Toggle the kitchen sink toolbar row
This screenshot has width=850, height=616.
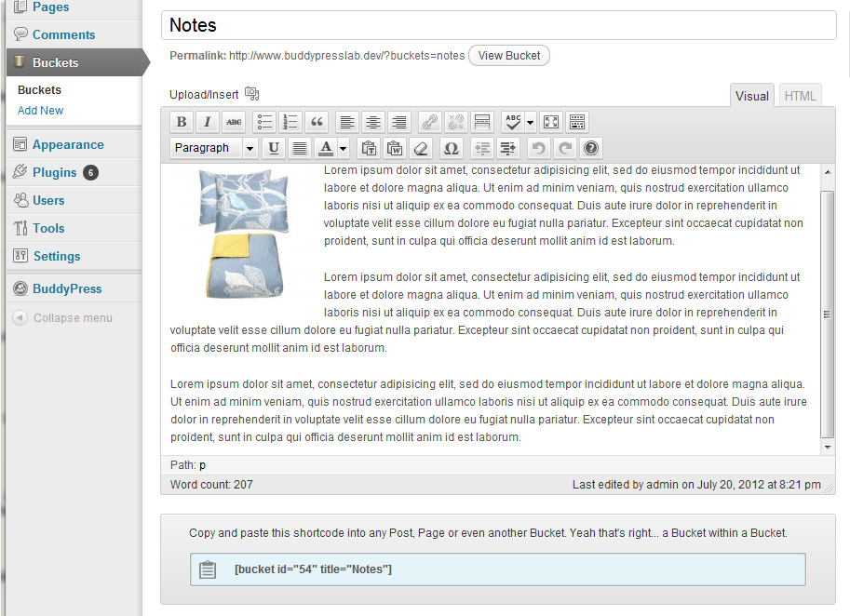tap(577, 122)
